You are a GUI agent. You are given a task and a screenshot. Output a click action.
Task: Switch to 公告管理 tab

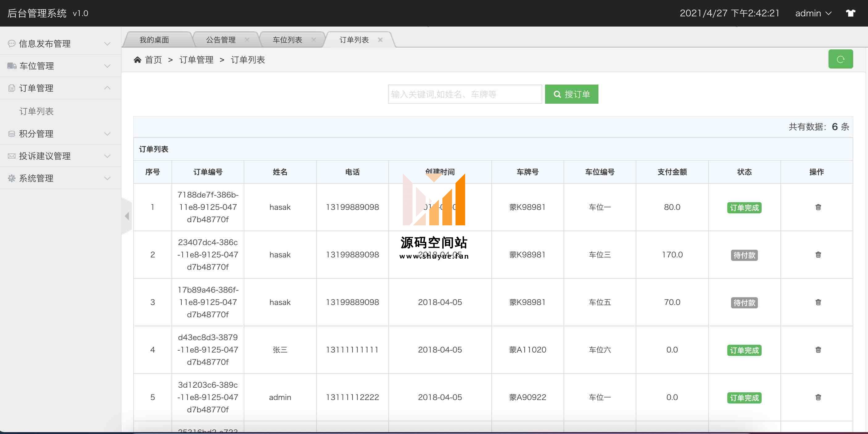(x=221, y=40)
